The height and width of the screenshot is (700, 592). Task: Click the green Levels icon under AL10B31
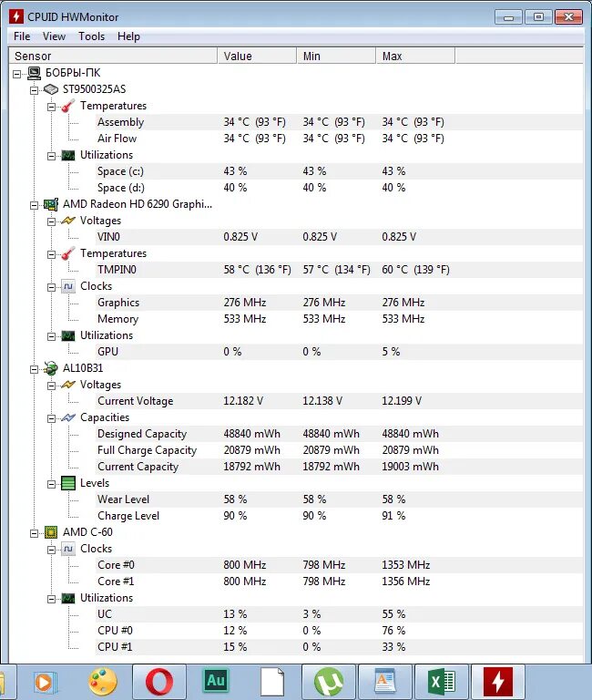[x=68, y=483]
